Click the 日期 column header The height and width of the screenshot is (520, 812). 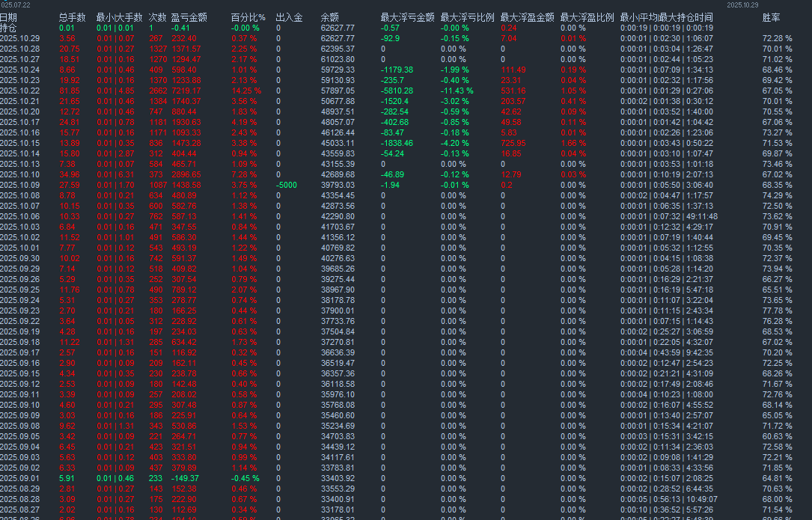[8, 18]
